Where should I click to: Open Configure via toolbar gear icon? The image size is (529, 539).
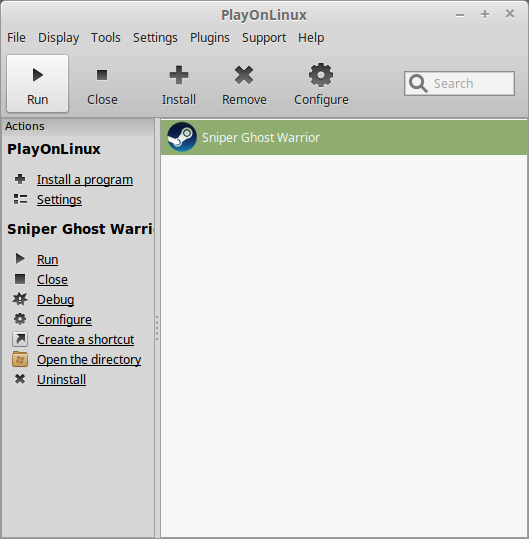[321, 75]
